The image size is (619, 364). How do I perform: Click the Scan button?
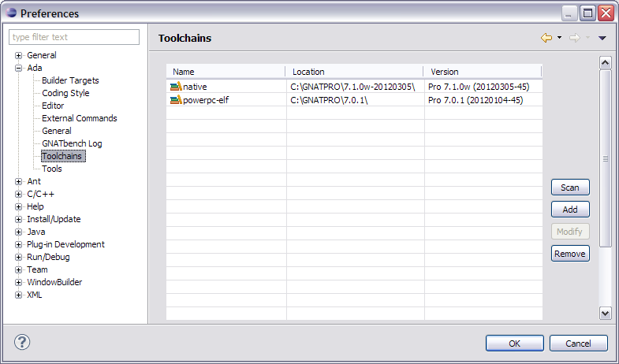[x=570, y=188]
